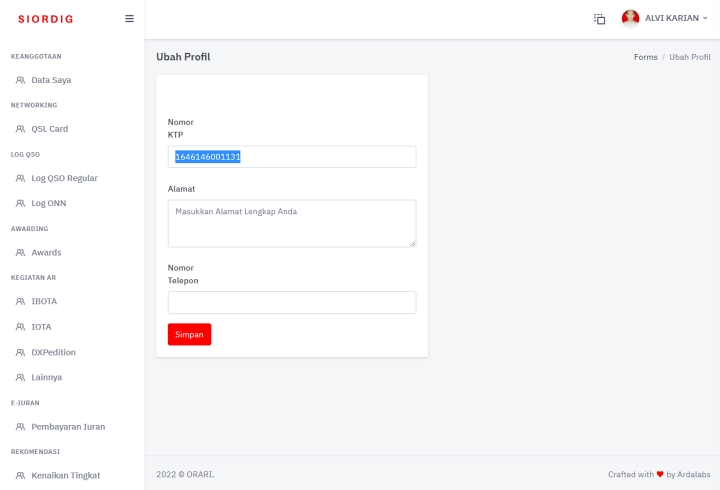
Task: Click the user avatar picture
Action: [x=630, y=19]
